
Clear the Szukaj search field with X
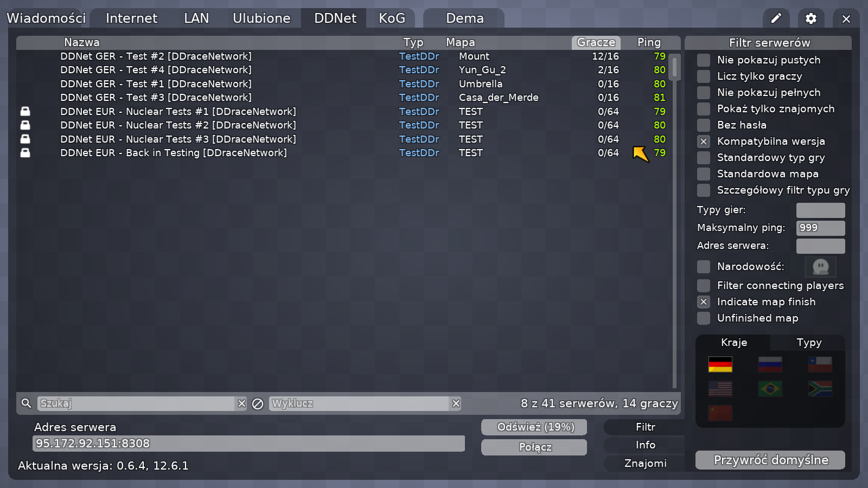tap(242, 403)
